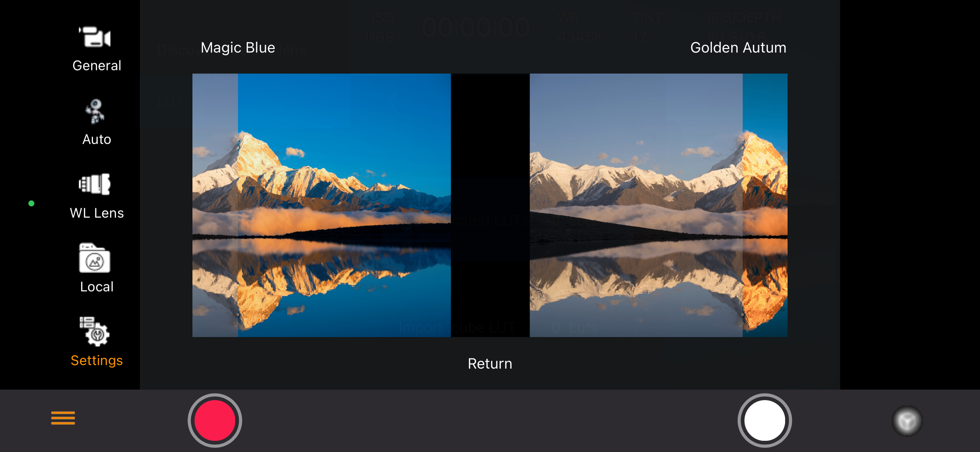Open the General camera icon

coord(95,37)
